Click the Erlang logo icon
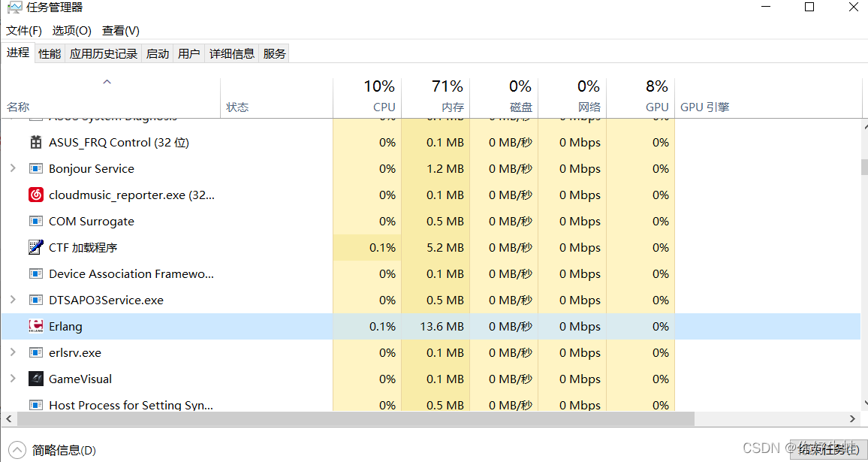This screenshot has width=868, height=462. point(36,326)
